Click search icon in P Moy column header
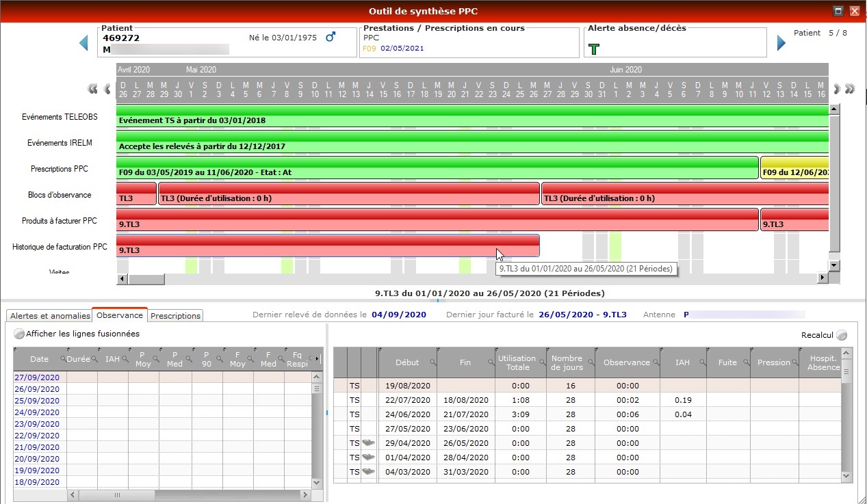 click(155, 358)
